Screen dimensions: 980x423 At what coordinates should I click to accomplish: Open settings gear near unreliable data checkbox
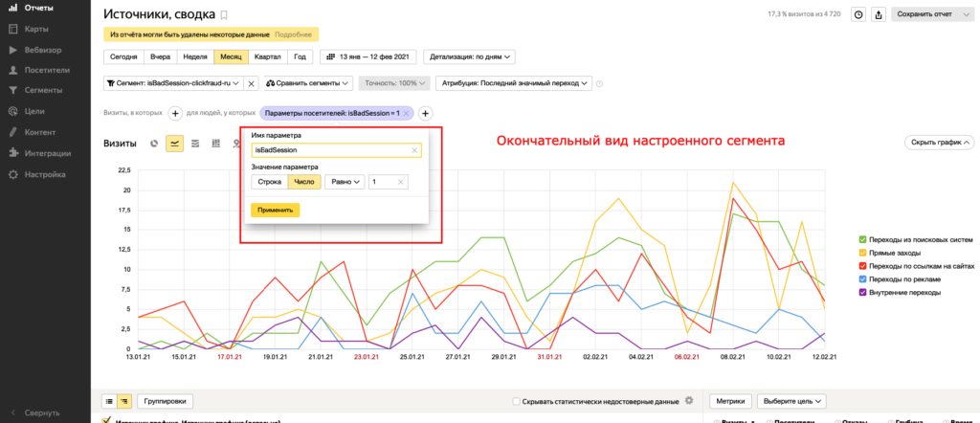click(x=689, y=401)
